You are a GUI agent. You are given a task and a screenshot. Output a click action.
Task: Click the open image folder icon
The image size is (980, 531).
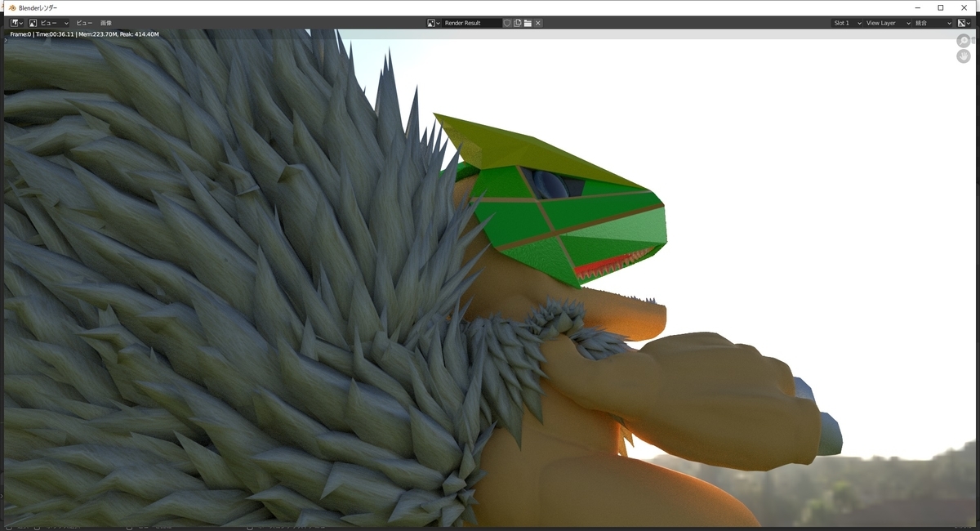coord(528,23)
